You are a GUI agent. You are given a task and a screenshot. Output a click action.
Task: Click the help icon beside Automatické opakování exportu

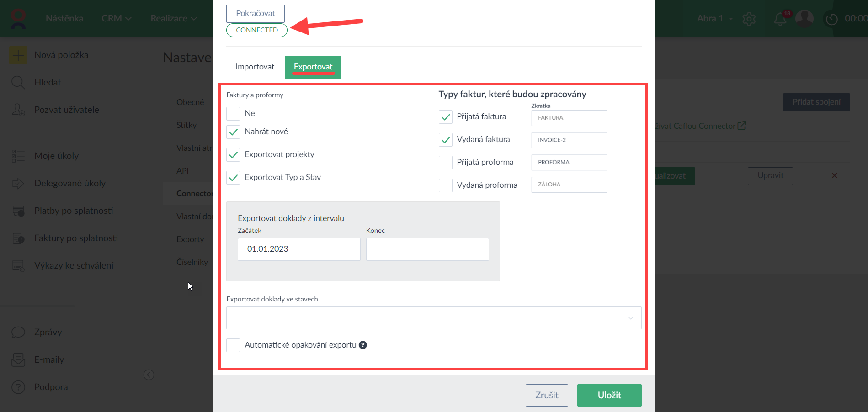[363, 345]
